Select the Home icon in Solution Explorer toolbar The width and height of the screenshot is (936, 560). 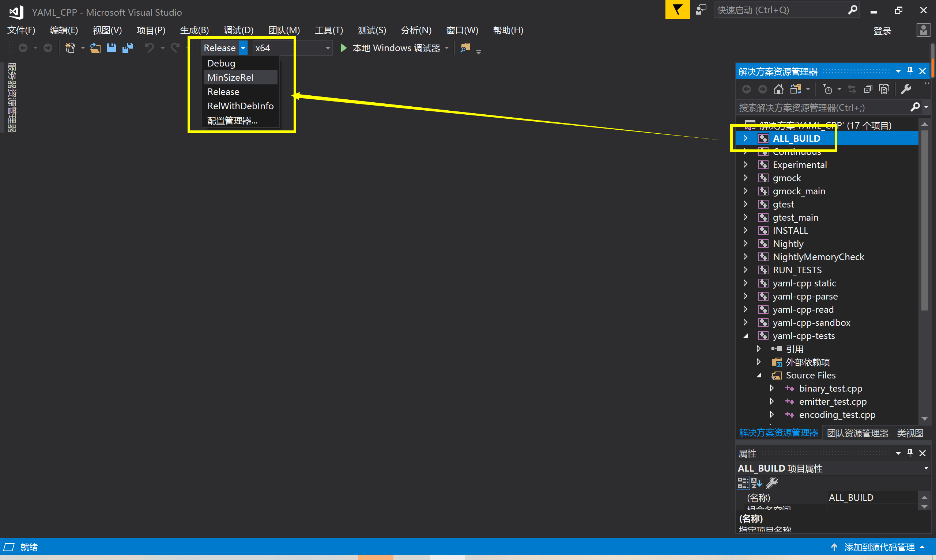point(778,89)
